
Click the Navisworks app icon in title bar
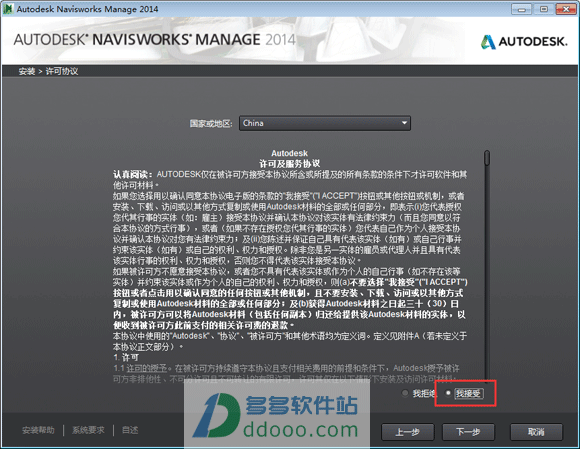(8, 9)
